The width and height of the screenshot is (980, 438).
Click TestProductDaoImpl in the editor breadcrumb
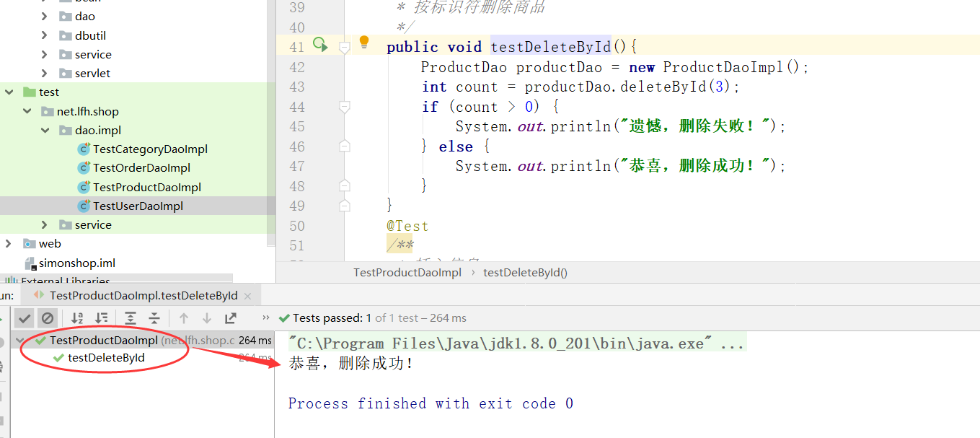coord(407,273)
